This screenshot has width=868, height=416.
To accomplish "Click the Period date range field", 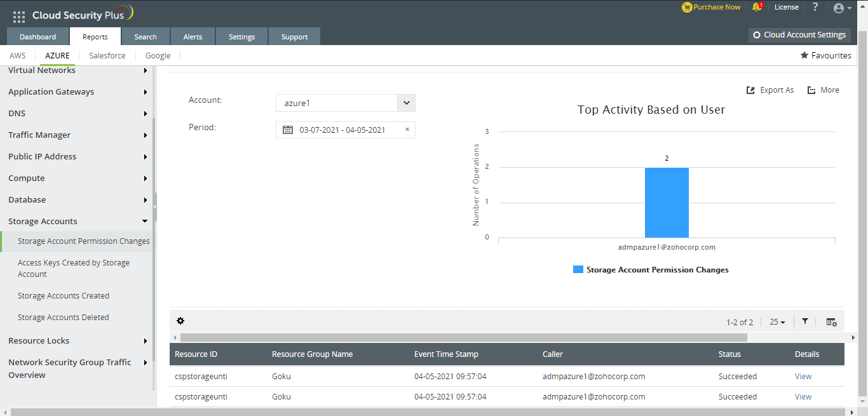I will (346, 130).
